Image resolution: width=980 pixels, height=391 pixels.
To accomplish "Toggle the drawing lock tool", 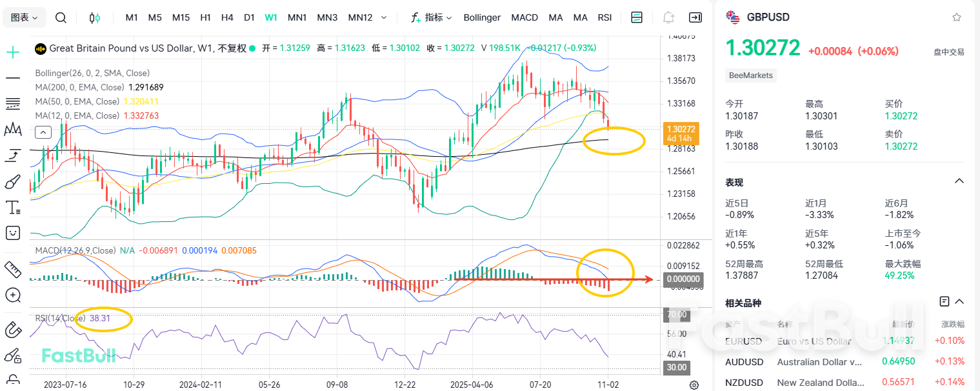I will click(12, 381).
